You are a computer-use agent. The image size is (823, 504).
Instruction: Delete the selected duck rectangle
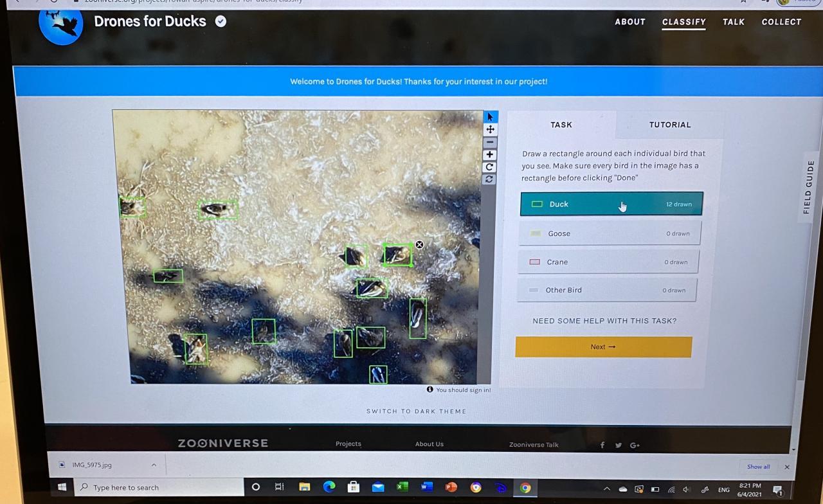pyautogui.click(x=419, y=245)
